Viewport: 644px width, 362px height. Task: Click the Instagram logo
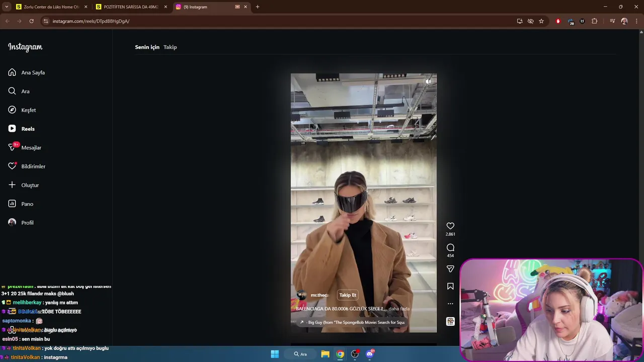(25, 47)
